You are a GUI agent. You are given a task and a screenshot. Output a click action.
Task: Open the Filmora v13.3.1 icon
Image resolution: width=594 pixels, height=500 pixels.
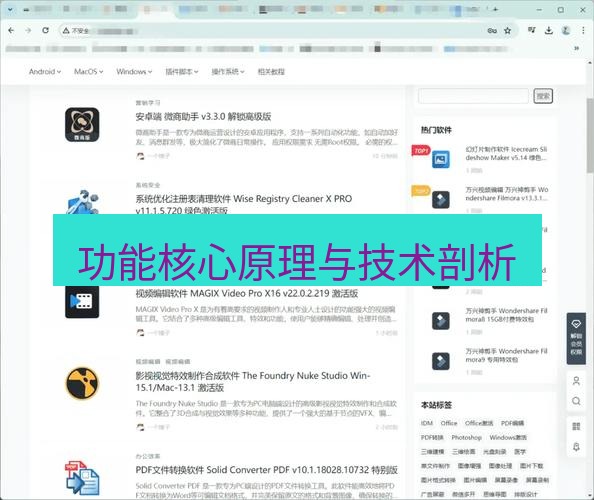pyautogui.click(x=441, y=200)
